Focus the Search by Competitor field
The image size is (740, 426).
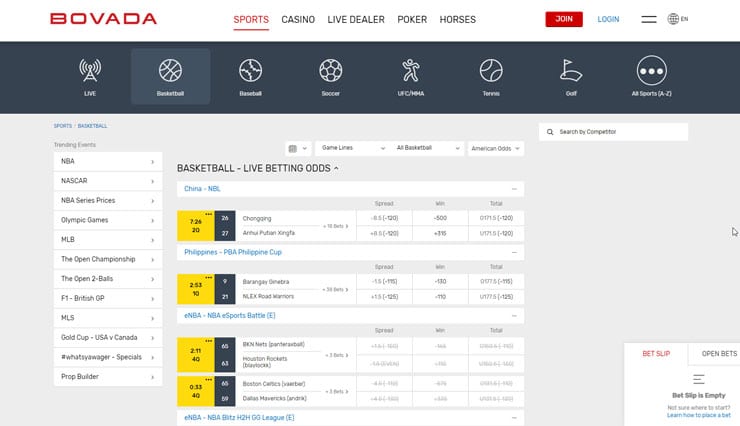tap(614, 132)
